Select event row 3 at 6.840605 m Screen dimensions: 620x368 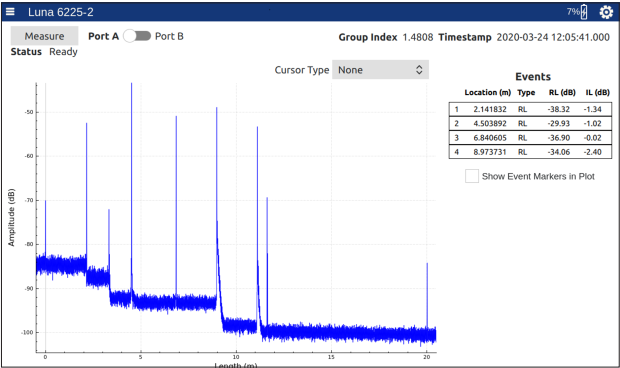[530, 138]
